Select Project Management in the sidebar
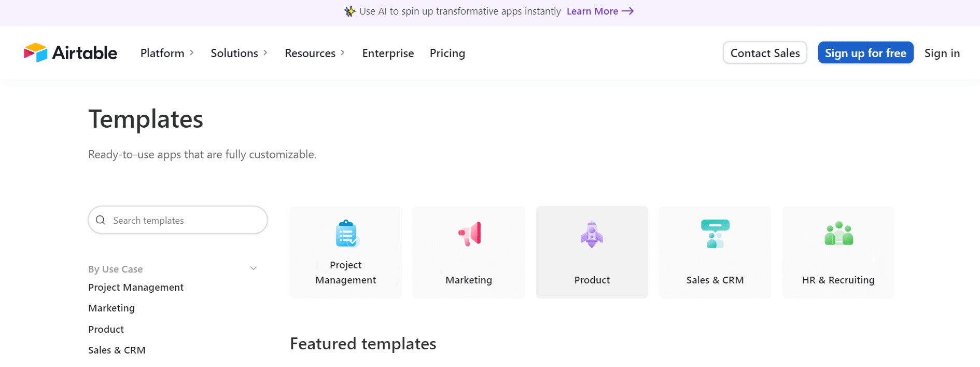The image size is (980, 367). (136, 287)
